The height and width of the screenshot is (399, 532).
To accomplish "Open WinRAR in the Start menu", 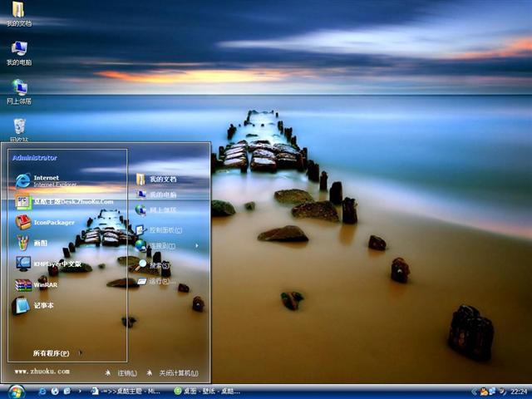I will click(x=46, y=284).
